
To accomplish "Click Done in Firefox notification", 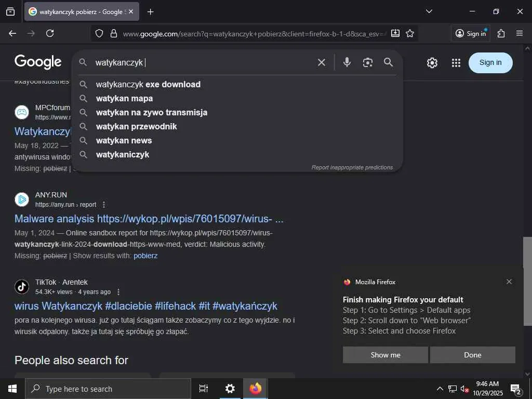I will (473, 355).
